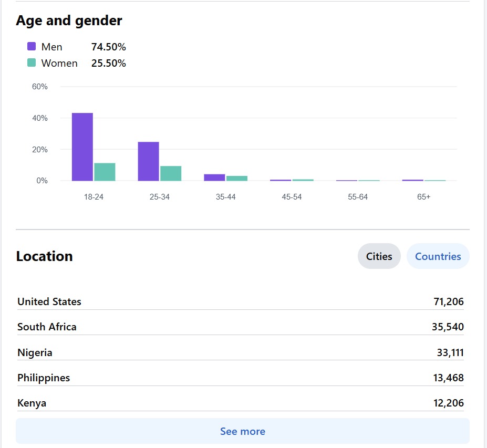The width and height of the screenshot is (487, 448).
Task: Click the Women 18-24 teal bar
Action: point(105,172)
